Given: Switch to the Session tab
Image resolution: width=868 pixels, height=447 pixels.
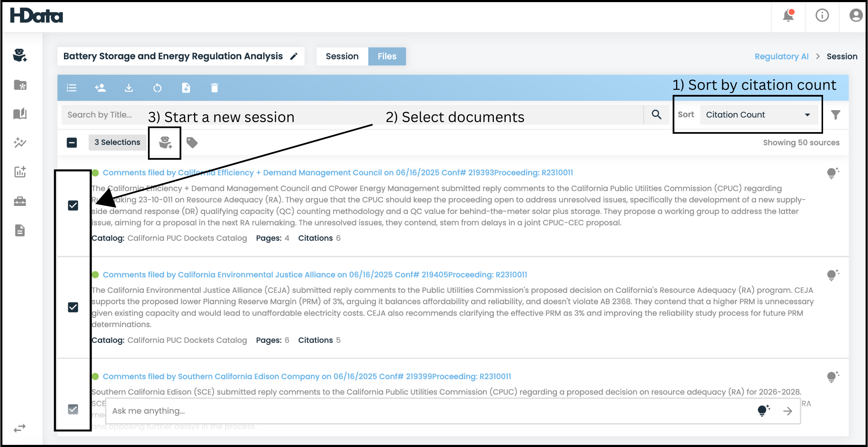Looking at the screenshot, I should pos(342,56).
